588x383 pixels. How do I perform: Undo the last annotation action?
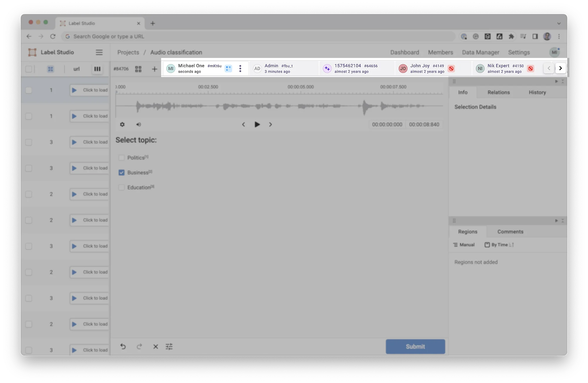pos(123,347)
